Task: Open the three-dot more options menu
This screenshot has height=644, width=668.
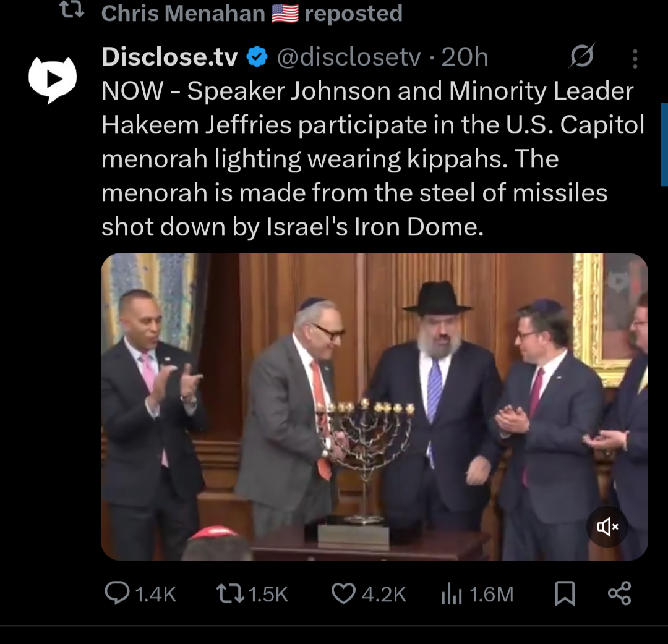Action: pyautogui.click(x=635, y=59)
